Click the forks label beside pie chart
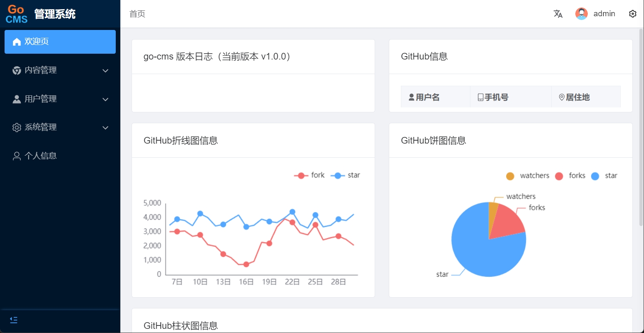 point(537,207)
